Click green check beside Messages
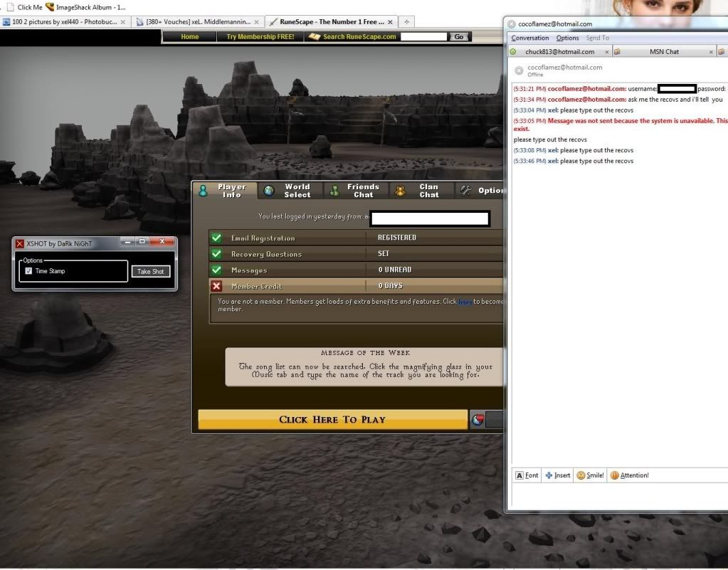Viewport: 728px width, 570px height. (216, 270)
